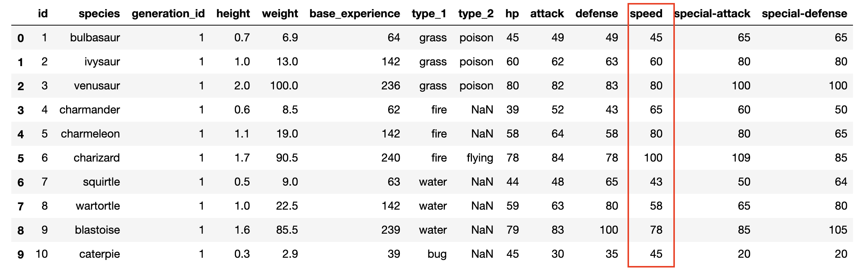Click the height column header
This screenshot has height=272, width=868.
coord(233,14)
